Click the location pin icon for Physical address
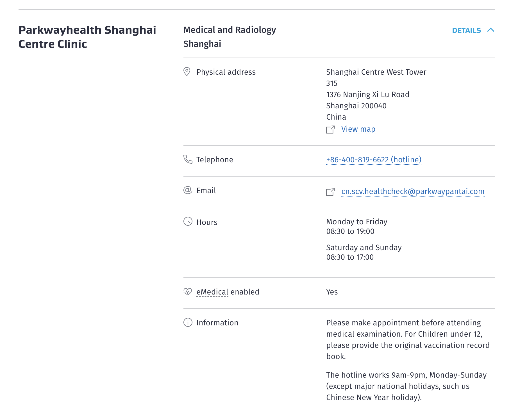This screenshot has width=527, height=420. (x=187, y=72)
